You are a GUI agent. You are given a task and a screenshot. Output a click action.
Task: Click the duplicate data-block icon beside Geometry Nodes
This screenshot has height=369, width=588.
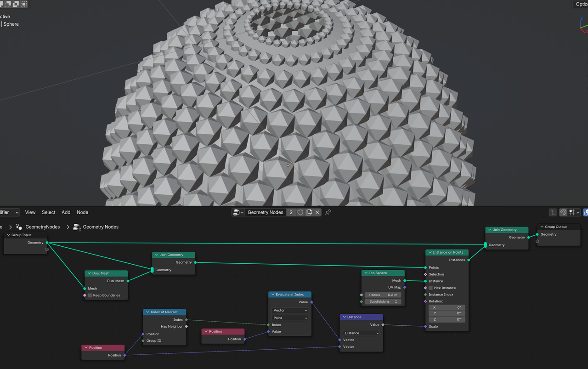309,212
